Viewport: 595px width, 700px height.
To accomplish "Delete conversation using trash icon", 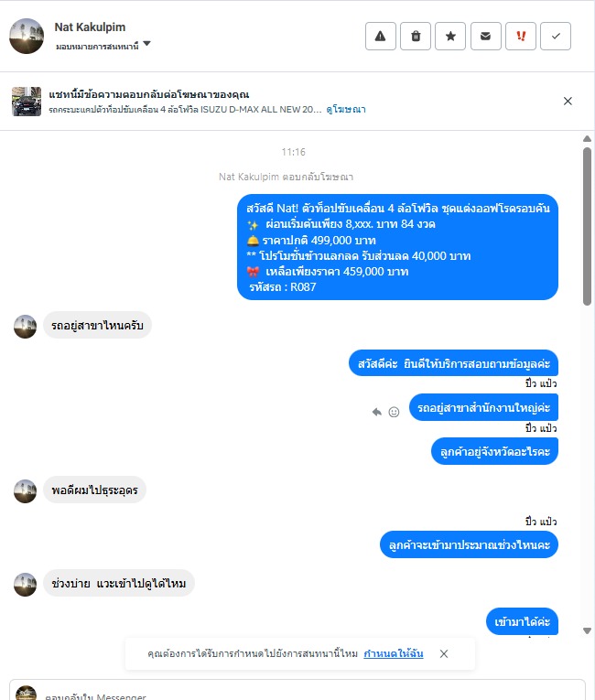I will [416, 37].
